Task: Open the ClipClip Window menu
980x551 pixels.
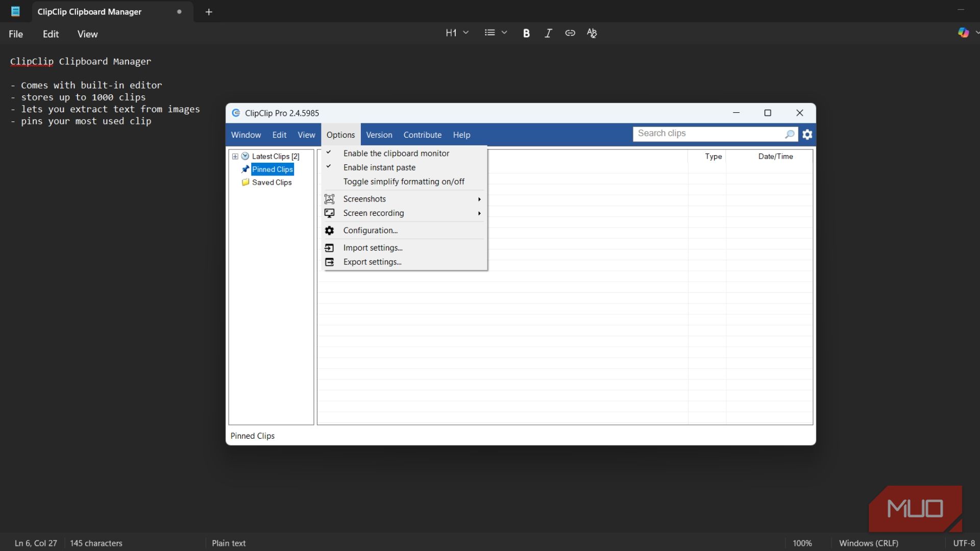Action: (246, 135)
